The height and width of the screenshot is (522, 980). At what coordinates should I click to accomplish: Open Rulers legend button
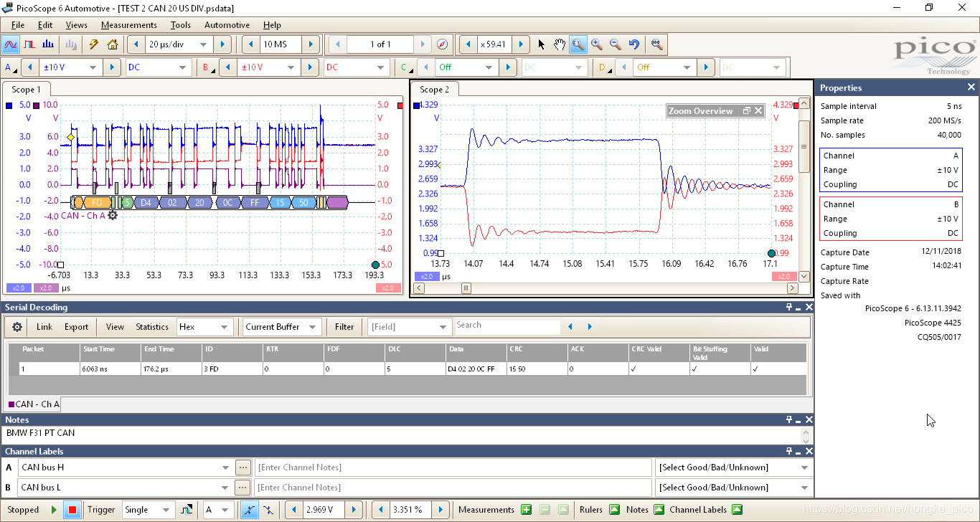pos(614,510)
